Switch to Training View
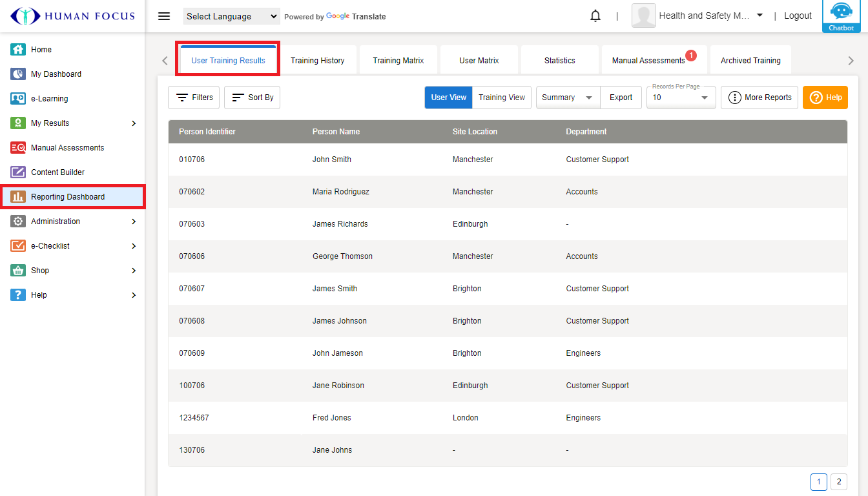Screen dimensions: 868x496 point(502,98)
